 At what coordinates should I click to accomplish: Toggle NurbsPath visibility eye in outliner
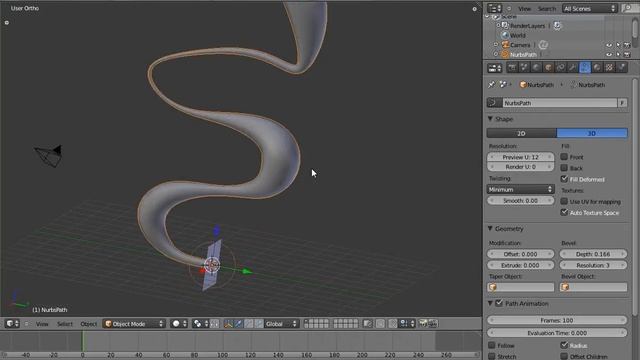(x=609, y=55)
